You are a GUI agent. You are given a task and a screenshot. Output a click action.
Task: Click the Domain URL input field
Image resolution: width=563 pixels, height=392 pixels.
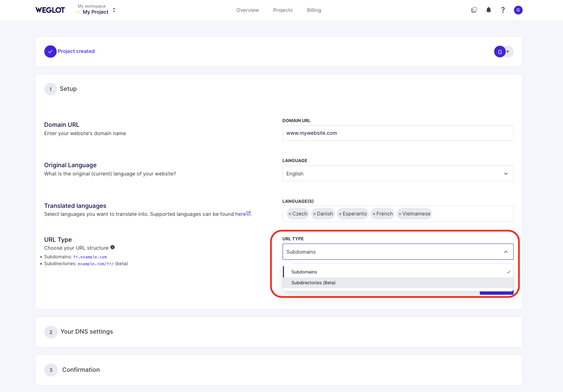point(398,133)
